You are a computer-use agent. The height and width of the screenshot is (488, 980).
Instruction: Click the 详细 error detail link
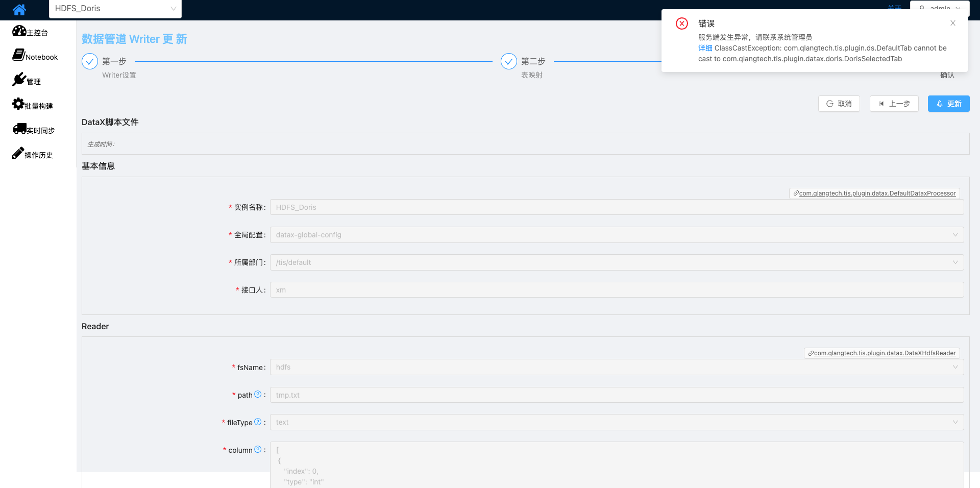704,47
